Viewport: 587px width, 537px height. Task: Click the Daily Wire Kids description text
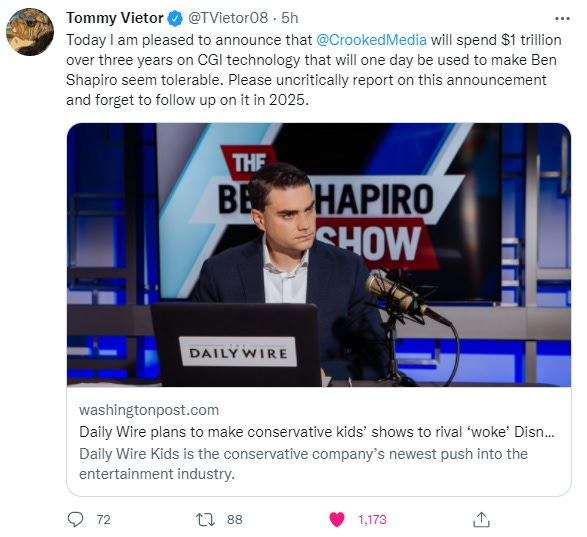pyautogui.click(x=303, y=464)
